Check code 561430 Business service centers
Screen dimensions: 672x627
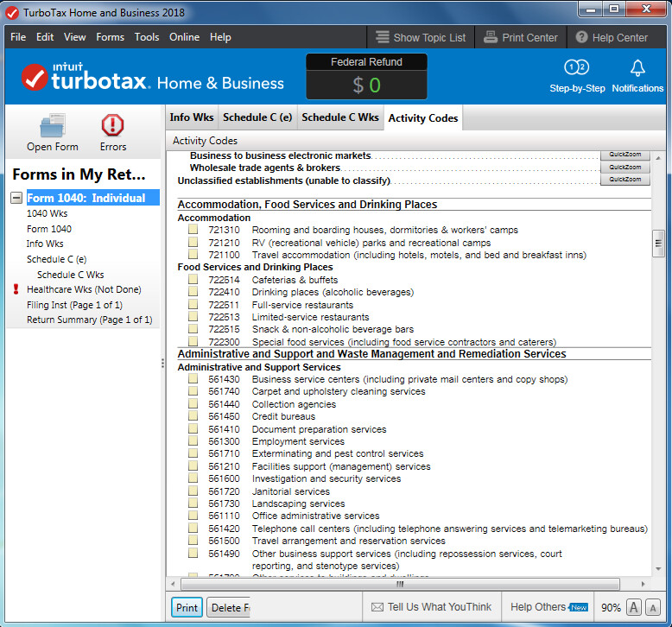pyautogui.click(x=193, y=378)
